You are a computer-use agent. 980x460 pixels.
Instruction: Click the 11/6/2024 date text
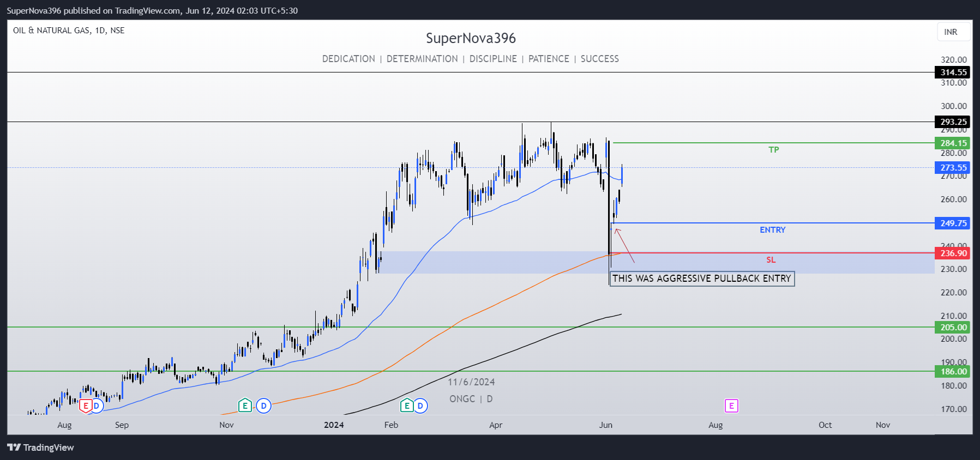(471, 382)
